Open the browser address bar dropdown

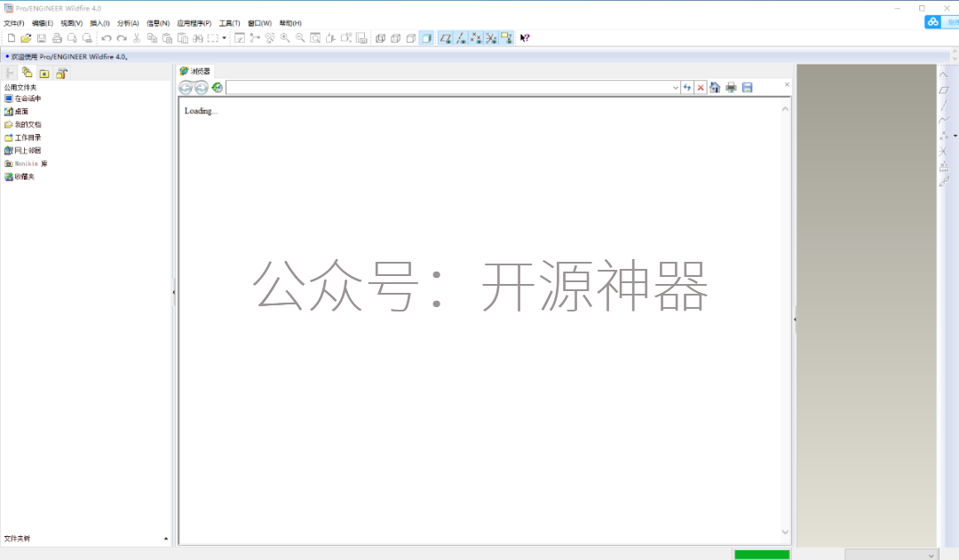[x=675, y=88]
